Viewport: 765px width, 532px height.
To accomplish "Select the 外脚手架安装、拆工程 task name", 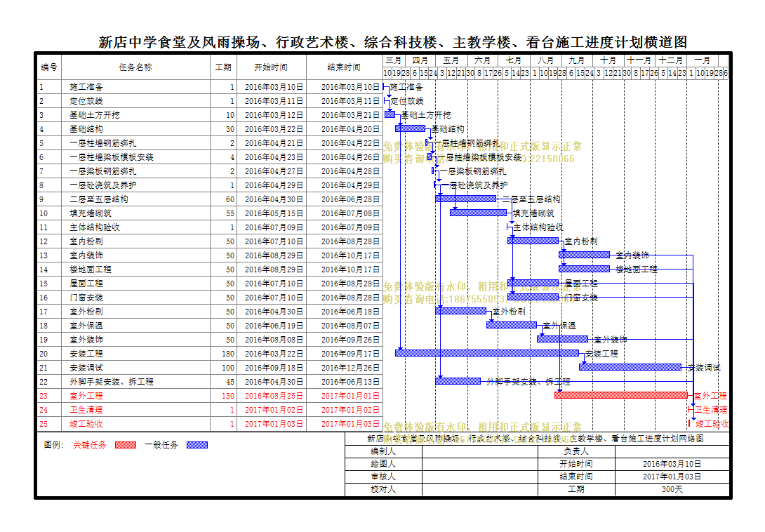I will click(x=112, y=382).
